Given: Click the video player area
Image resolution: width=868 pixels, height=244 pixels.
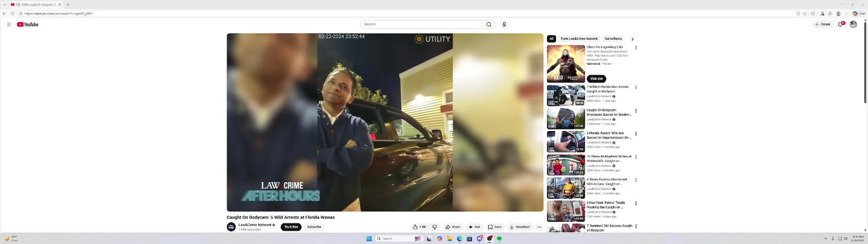Looking at the screenshot, I should [385, 122].
